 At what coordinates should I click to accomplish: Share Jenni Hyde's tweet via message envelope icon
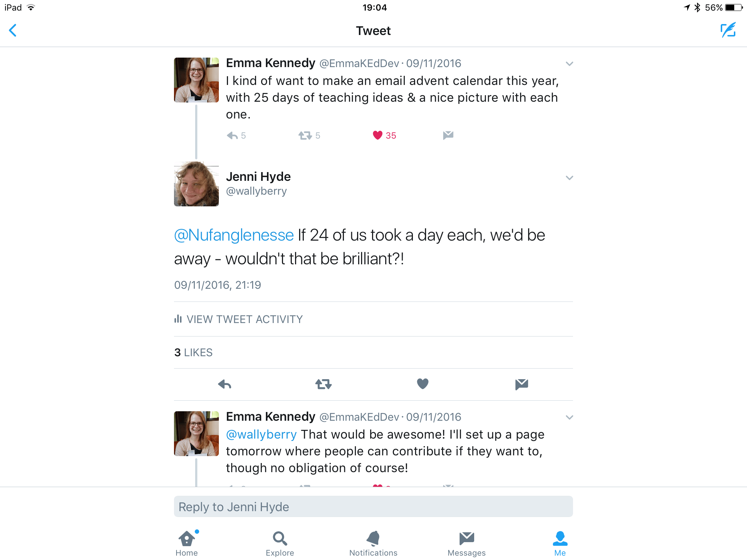[522, 384]
